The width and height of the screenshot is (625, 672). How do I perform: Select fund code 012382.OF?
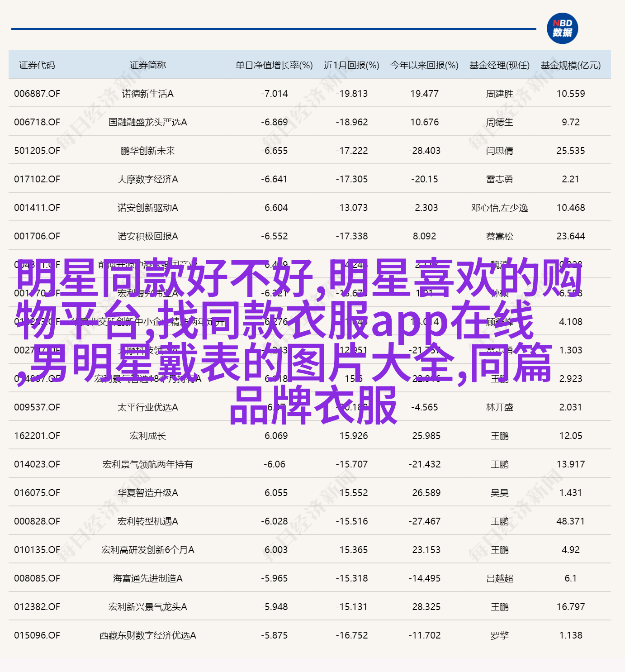click(37, 607)
